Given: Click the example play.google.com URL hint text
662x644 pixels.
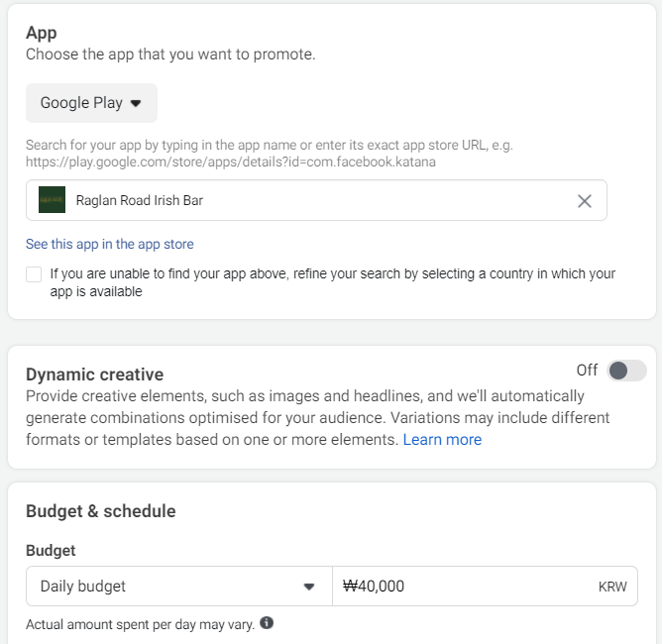Looking at the screenshot, I should tap(231, 162).
